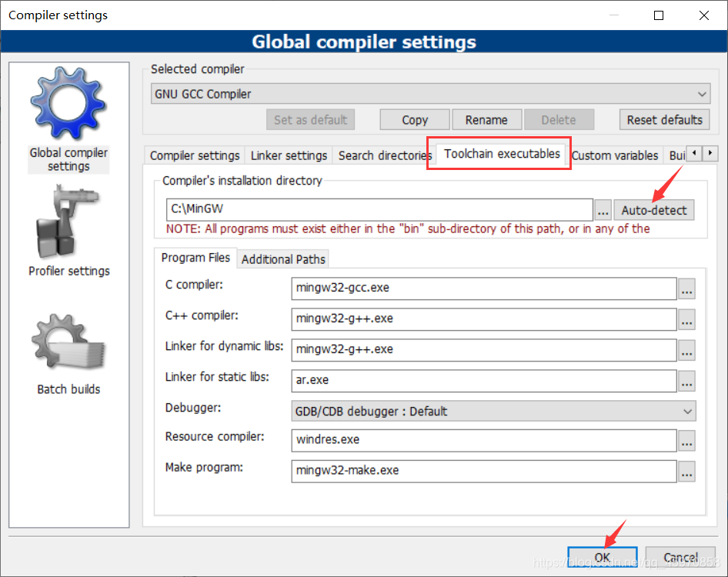
Task: Click the C++ compiler input field
Action: point(484,319)
